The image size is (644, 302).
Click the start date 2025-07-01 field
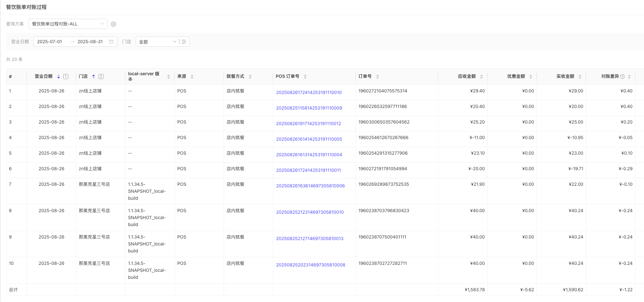[50, 42]
